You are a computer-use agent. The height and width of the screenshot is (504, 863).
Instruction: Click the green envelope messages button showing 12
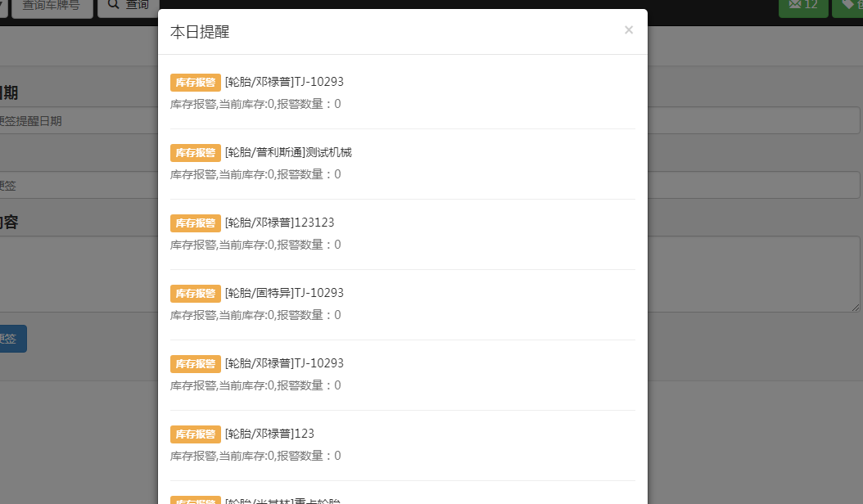pyautogui.click(x=802, y=5)
